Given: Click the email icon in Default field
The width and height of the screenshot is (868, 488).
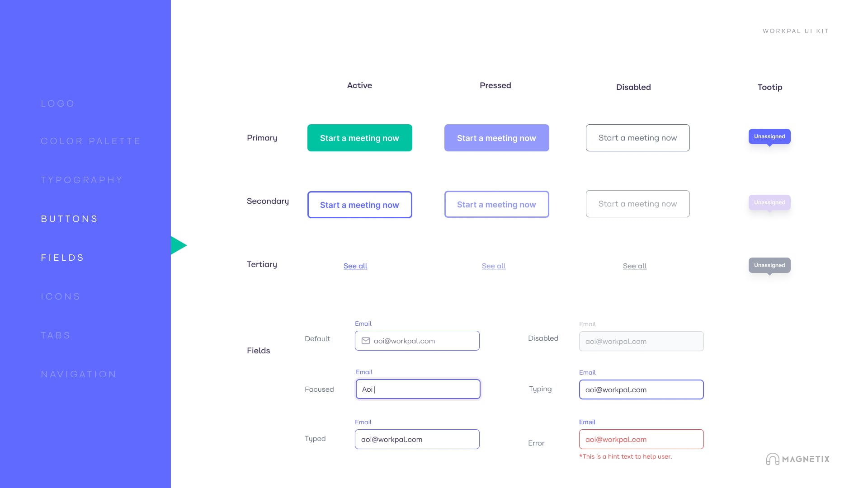Looking at the screenshot, I should 366,341.
